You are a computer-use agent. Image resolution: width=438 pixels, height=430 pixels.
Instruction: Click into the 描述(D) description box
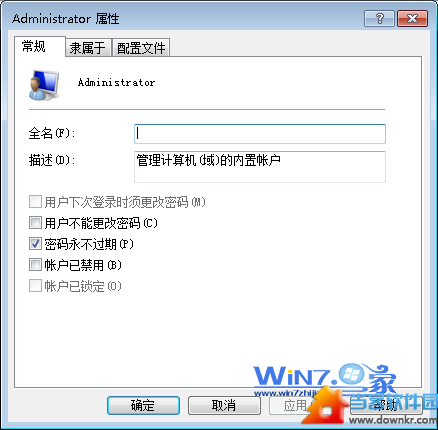coord(260,167)
